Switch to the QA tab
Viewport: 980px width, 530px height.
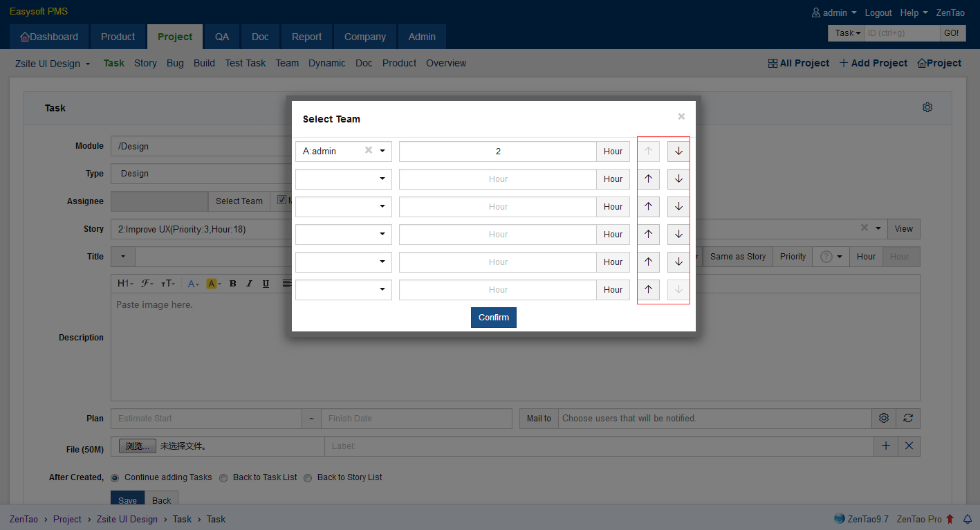(222, 37)
